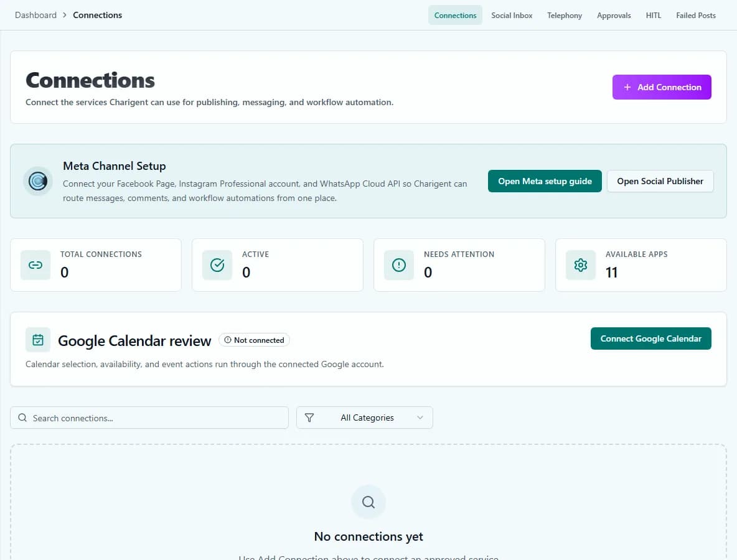Viewport: 737px width, 560px height.
Task: Switch to the Social Inbox tab
Action: point(512,15)
